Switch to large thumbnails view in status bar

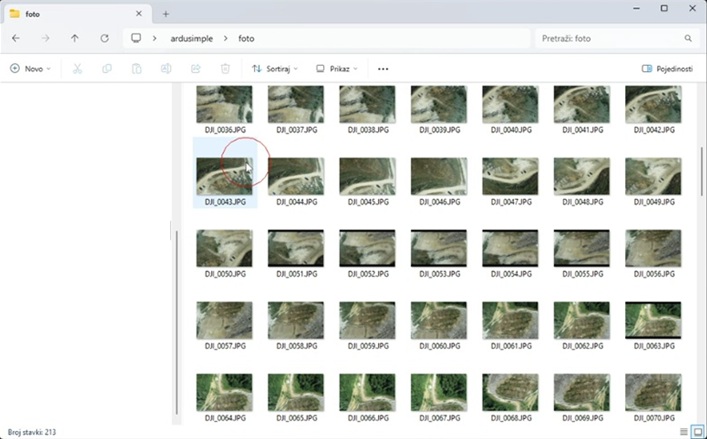(696, 431)
